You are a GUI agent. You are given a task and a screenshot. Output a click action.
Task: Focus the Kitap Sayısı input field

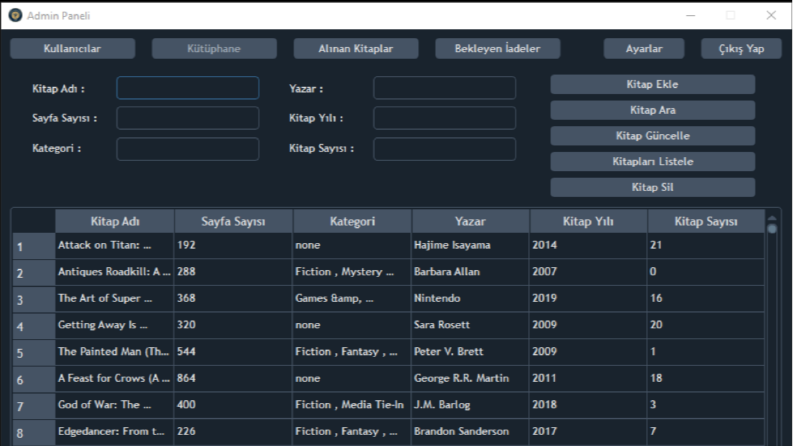point(445,149)
